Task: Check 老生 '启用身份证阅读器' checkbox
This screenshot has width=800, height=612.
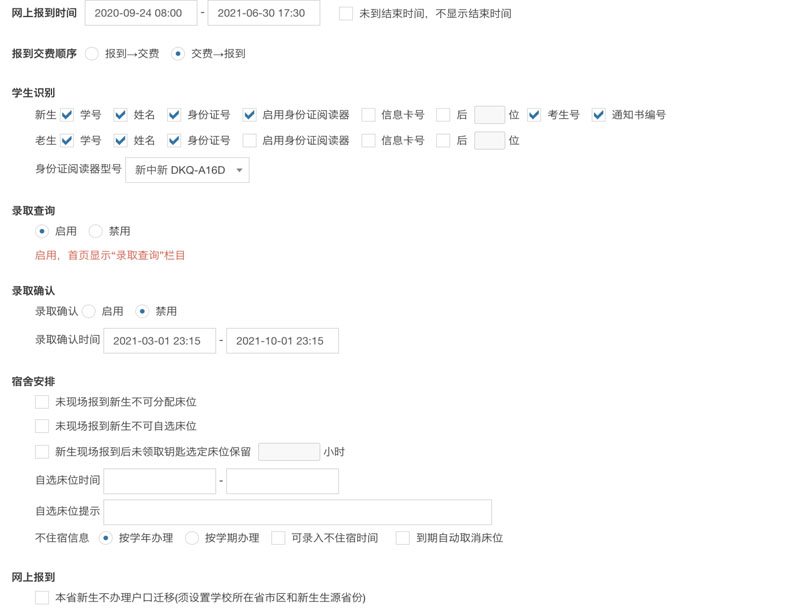Action: click(249, 141)
